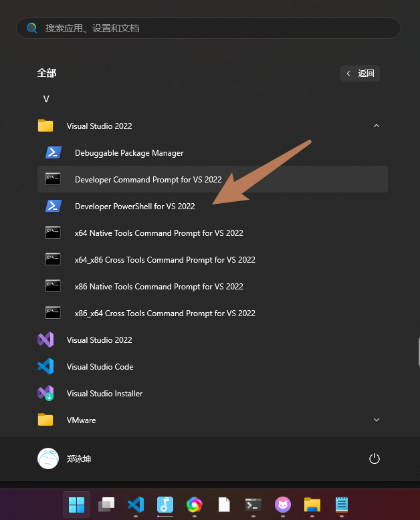Launch Debuggable Package Manager
This screenshot has height=520, width=420.
(x=129, y=153)
